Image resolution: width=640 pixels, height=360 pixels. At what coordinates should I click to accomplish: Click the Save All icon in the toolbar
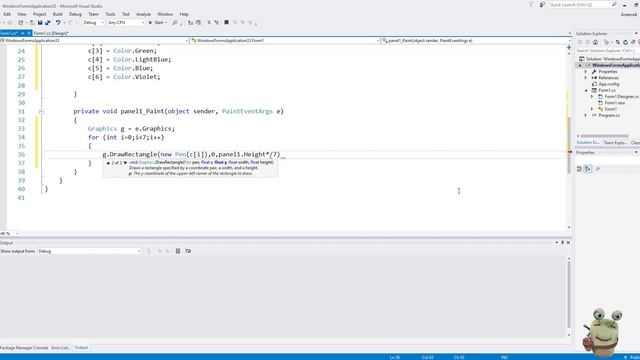[x=47, y=23]
